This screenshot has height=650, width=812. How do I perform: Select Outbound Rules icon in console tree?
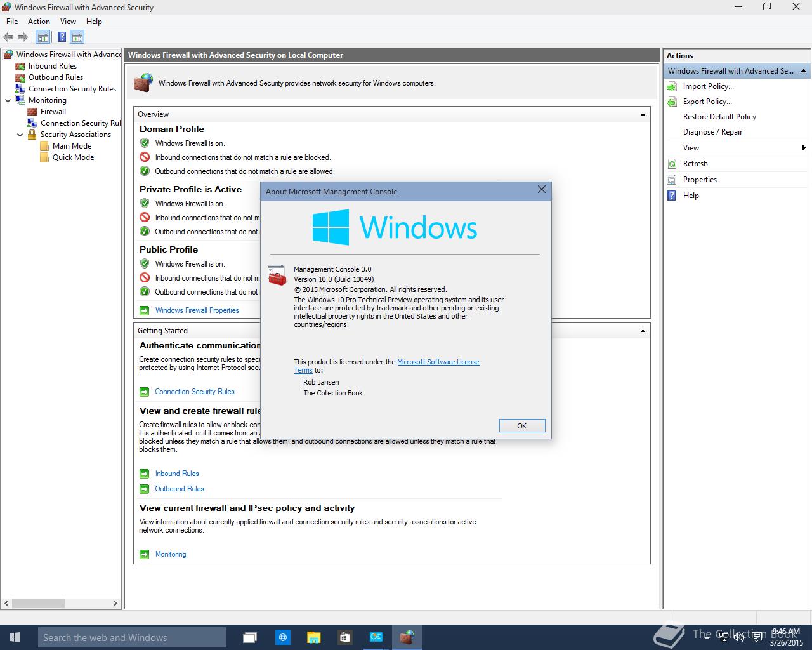click(x=21, y=77)
